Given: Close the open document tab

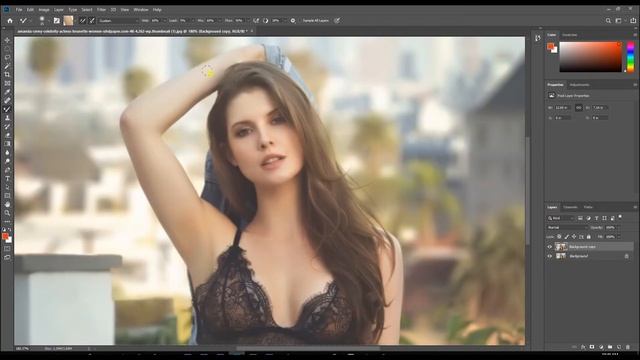Looking at the screenshot, I should [x=252, y=31].
